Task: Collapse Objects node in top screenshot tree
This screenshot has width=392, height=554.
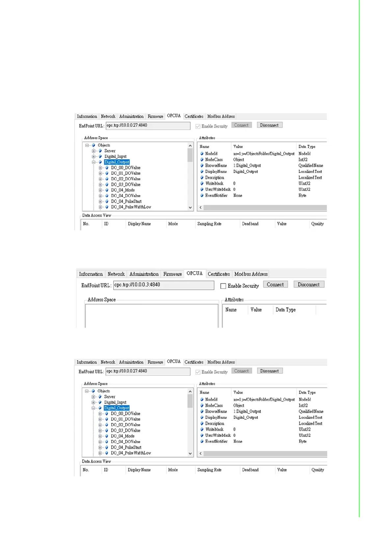Action: [x=87, y=145]
